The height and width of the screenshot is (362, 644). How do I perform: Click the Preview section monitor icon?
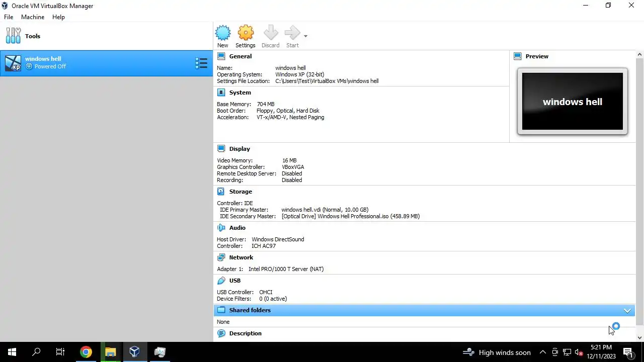[517, 56]
